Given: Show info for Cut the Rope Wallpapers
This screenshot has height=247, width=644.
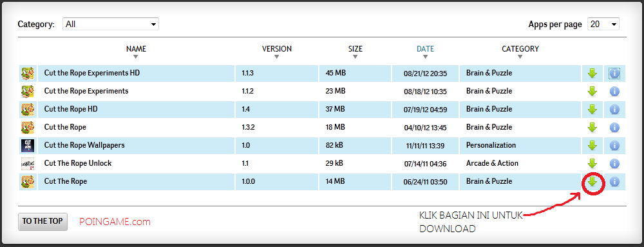Looking at the screenshot, I should pyautogui.click(x=614, y=146).
